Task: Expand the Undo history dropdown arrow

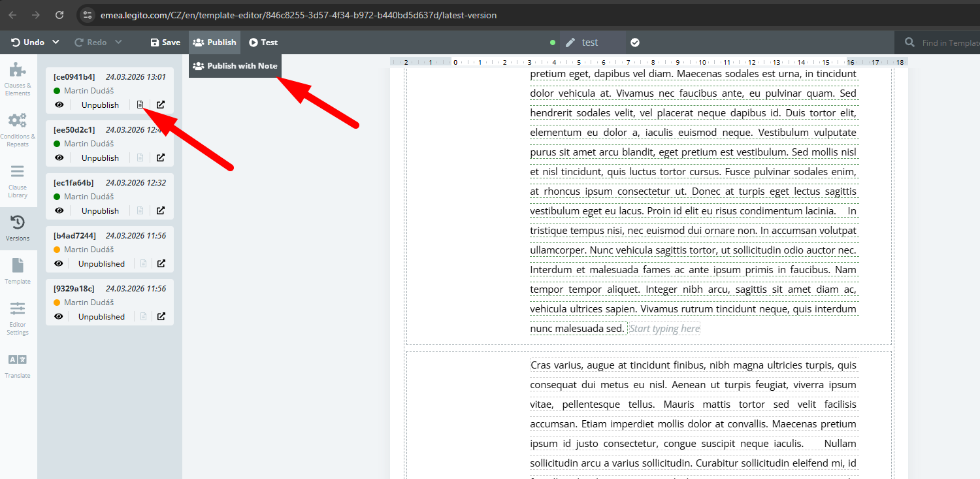Action: (x=56, y=42)
